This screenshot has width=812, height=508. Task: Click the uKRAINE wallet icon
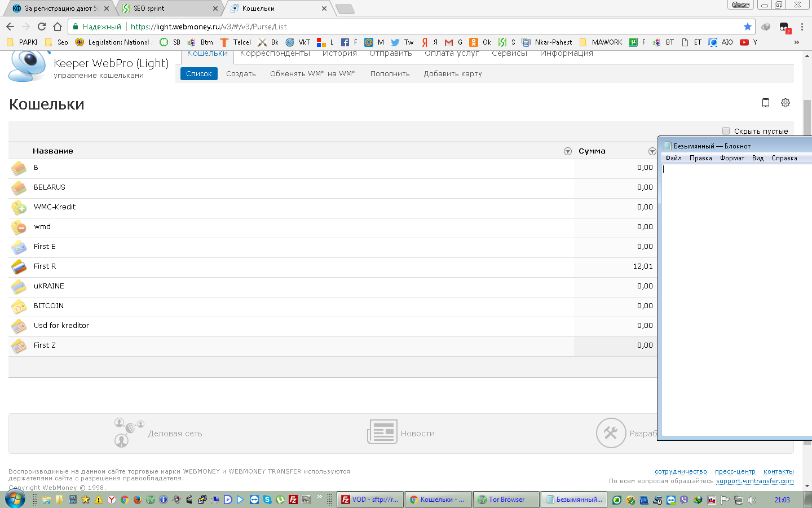[x=19, y=286]
